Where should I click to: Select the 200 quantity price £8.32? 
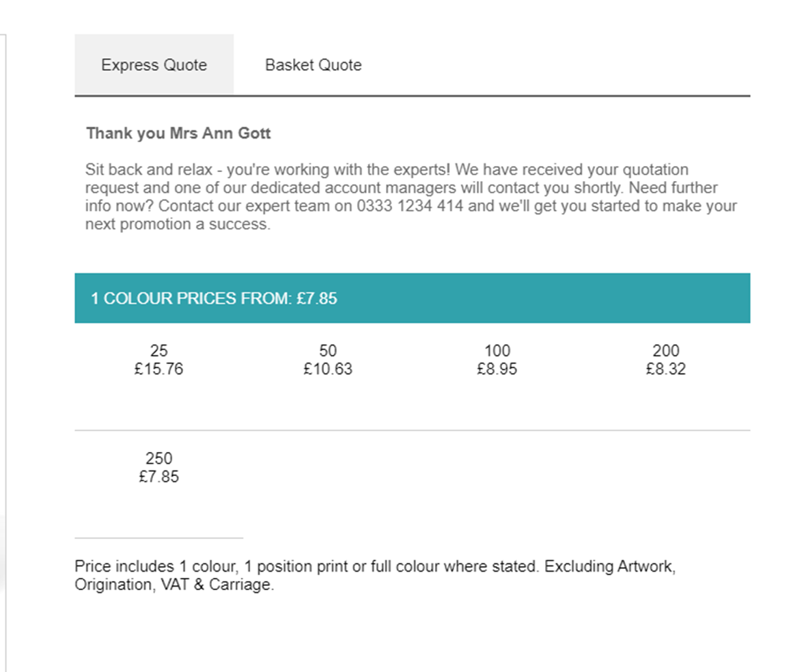(x=666, y=369)
